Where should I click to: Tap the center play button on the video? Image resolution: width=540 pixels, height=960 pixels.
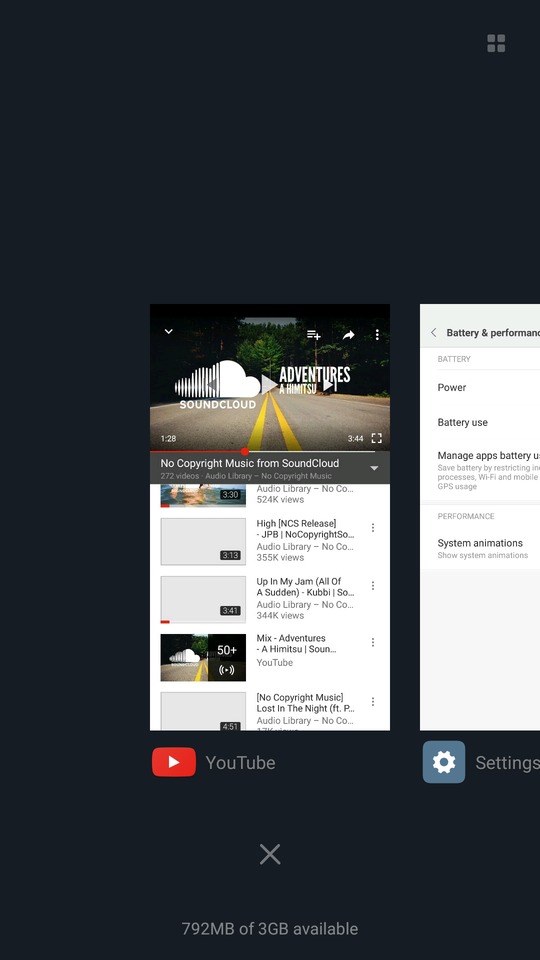(269, 384)
